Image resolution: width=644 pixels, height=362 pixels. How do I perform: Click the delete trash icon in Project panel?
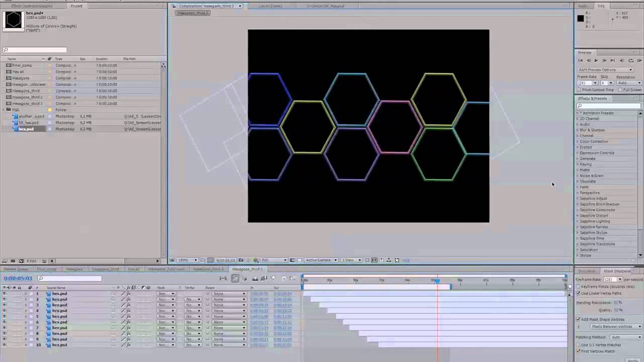click(44, 261)
